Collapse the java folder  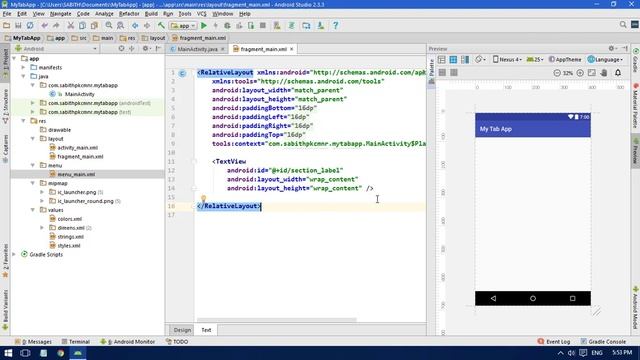pyautogui.click(x=23, y=76)
